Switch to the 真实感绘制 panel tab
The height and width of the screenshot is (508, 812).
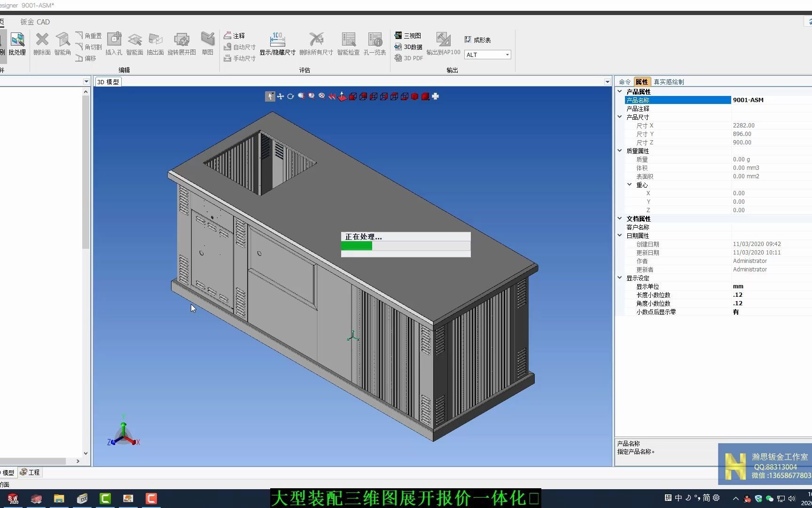coord(669,82)
